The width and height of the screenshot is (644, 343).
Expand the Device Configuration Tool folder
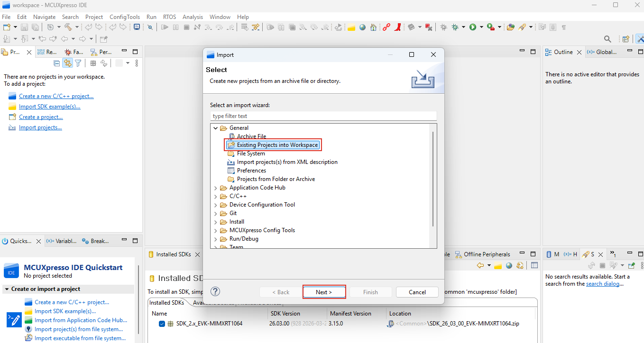[x=216, y=205]
